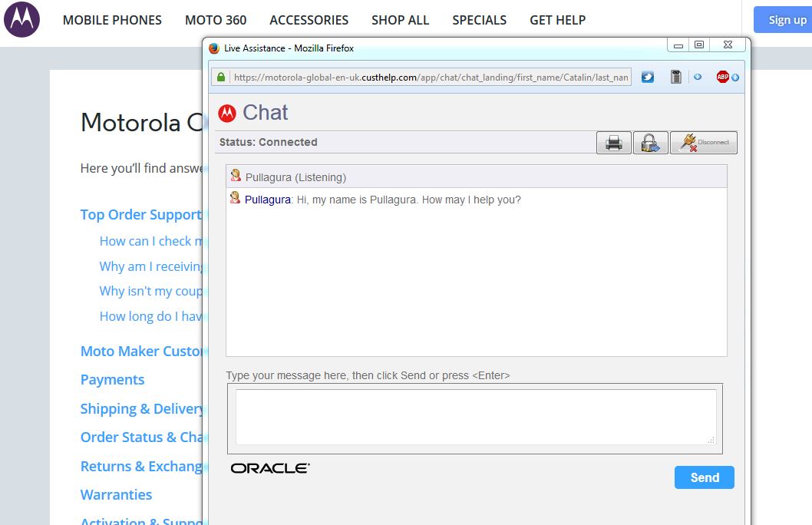Open the 'Why am I receiving' link
The image size is (812, 525).
tap(150, 266)
